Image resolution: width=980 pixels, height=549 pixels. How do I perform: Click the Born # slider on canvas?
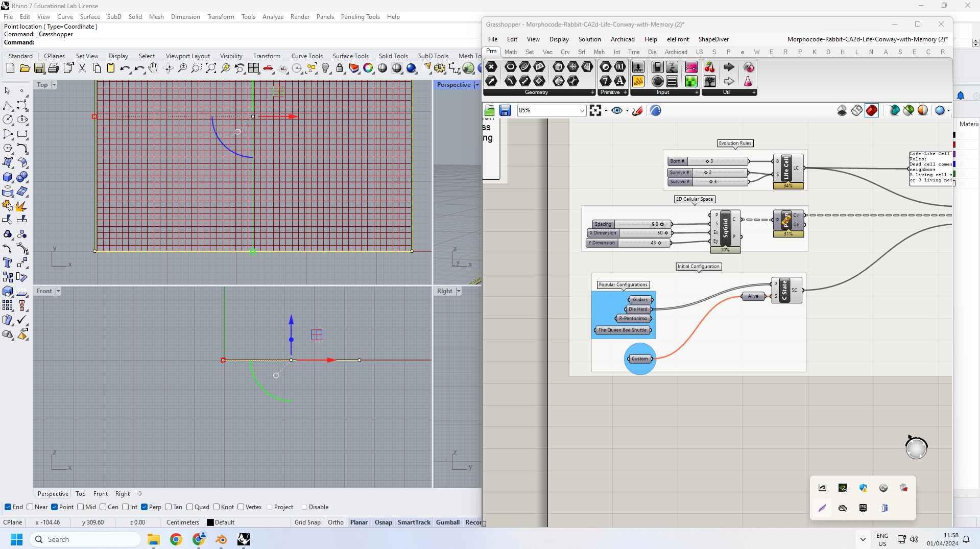pyautogui.click(x=708, y=161)
